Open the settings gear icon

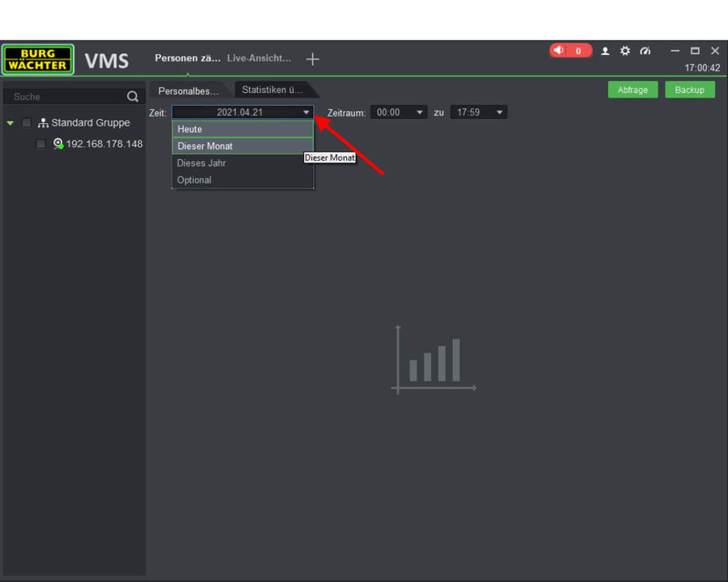(625, 51)
